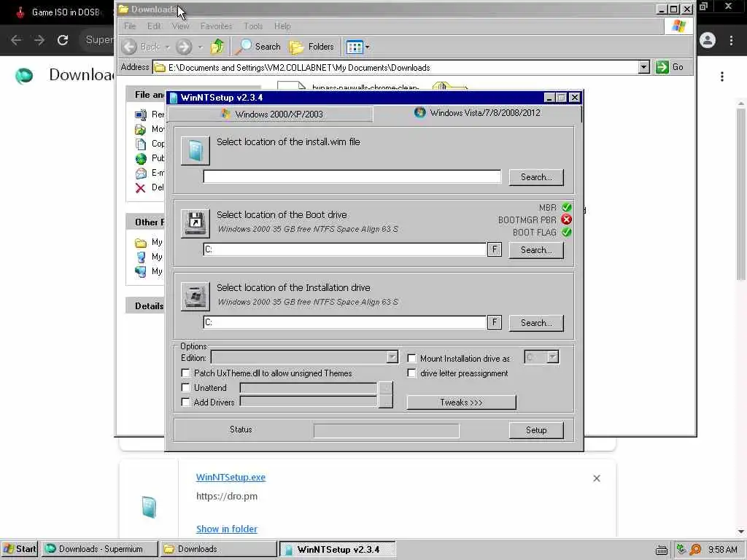Click the BOOTMGR PBR red error icon
The height and width of the screenshot is (560, 747).
click(566, 219)
